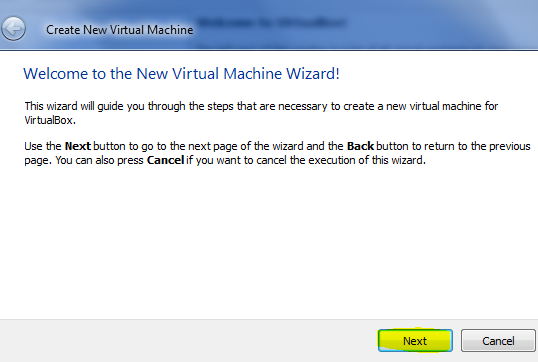Click 'Wizard!' at the end of the heading
Viewport: 538px width, 362px height.
pyautogui.click(x=313, y=74)
